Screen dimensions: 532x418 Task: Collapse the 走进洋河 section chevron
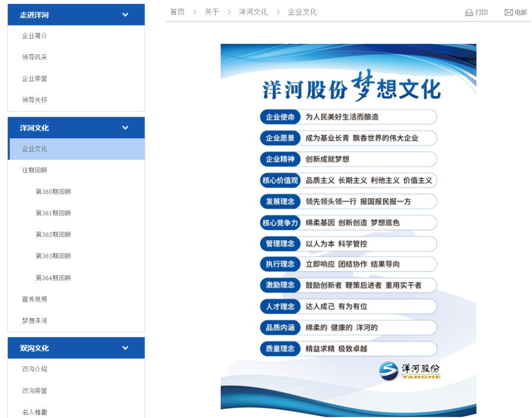(125, 15)
